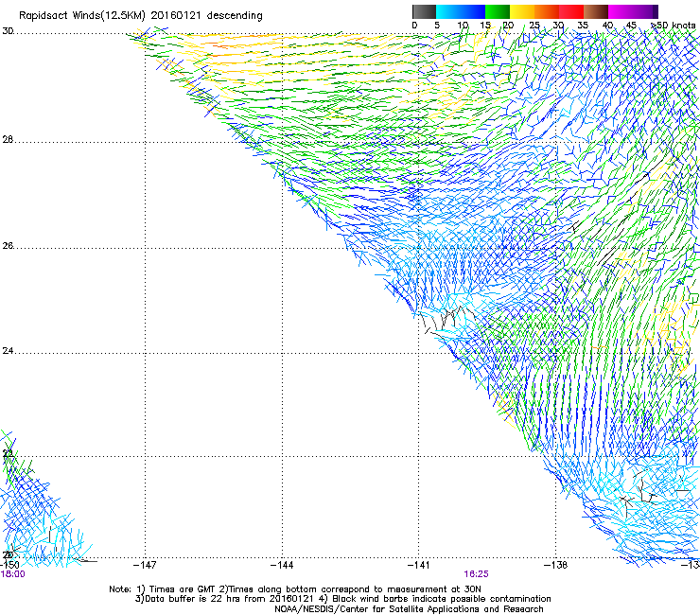Viewport: 700px width, 615px height.
Task: Click the magenta 40–45 knots legend swatch
Action: (x=621, y=11)
